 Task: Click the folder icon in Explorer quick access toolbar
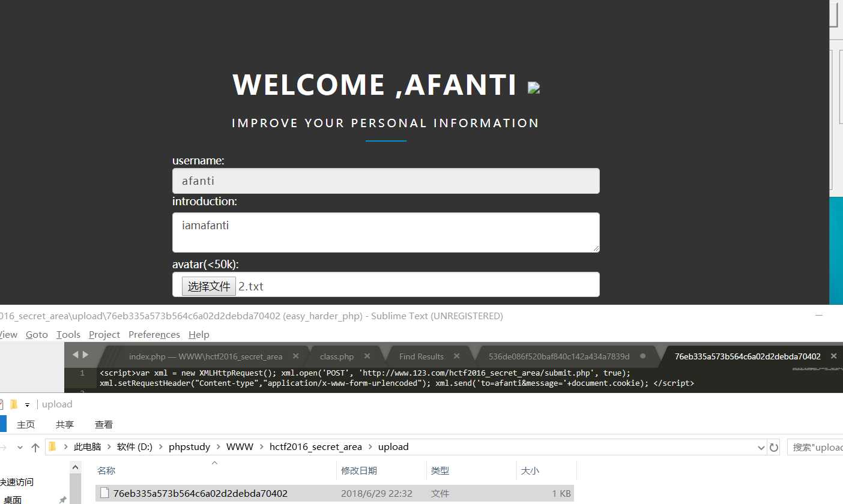tap(14, 404)
